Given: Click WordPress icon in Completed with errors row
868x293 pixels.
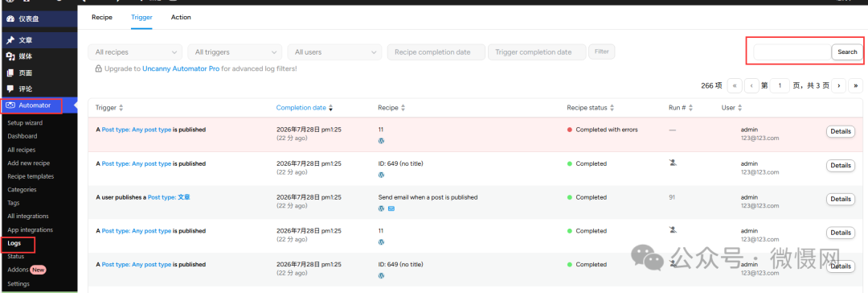Looking at the screenshot, I should 381,141.
